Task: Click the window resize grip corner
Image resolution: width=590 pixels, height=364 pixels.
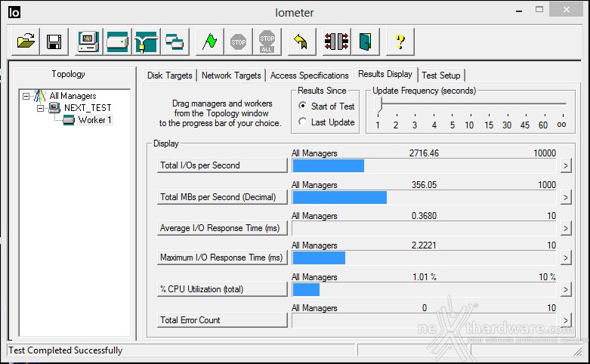Action: (x=578, y=351)
